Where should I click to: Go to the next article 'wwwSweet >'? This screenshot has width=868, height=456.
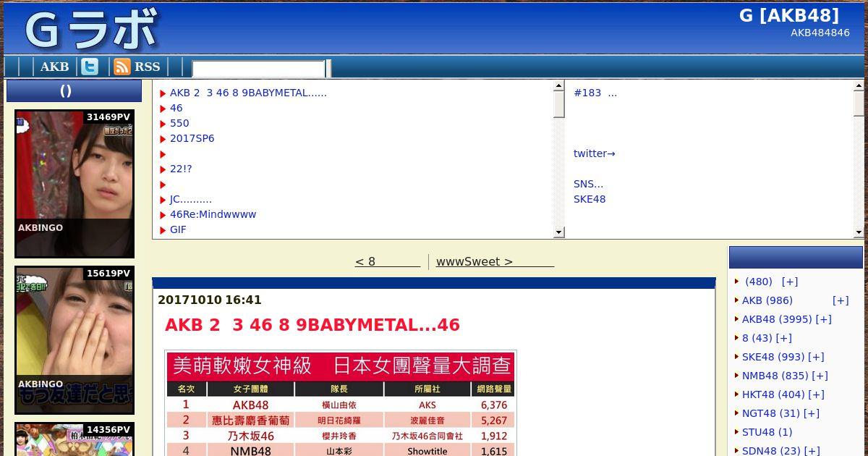point(495,261)
